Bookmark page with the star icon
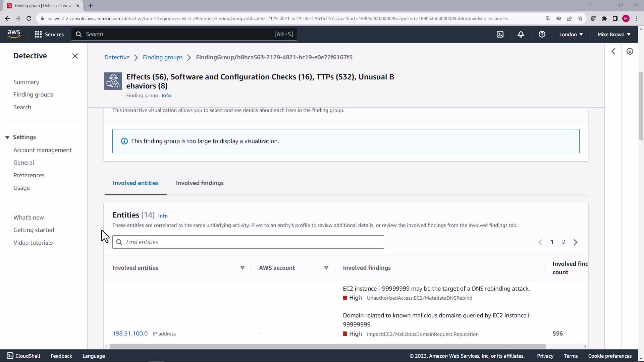 pyautogui.click(x=580, y=18)
